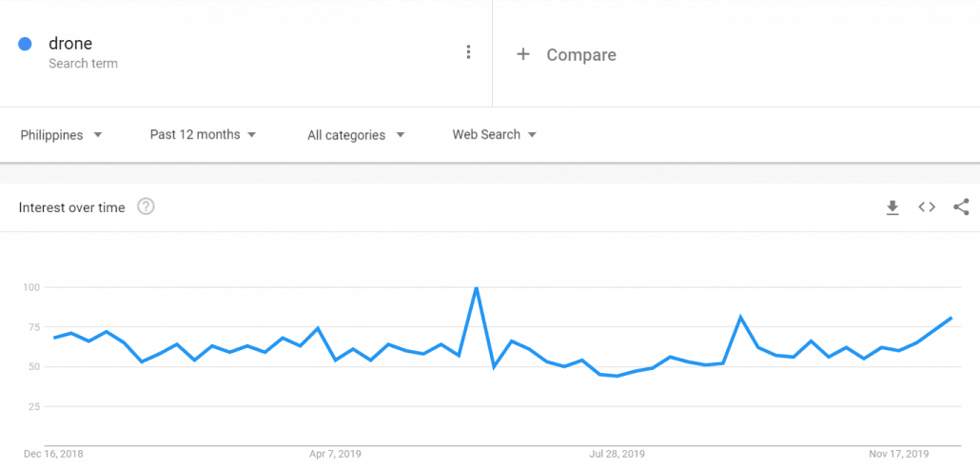Click the Interest over time heading
This screenshot has height=468, width=980.
tap(71, 207)
